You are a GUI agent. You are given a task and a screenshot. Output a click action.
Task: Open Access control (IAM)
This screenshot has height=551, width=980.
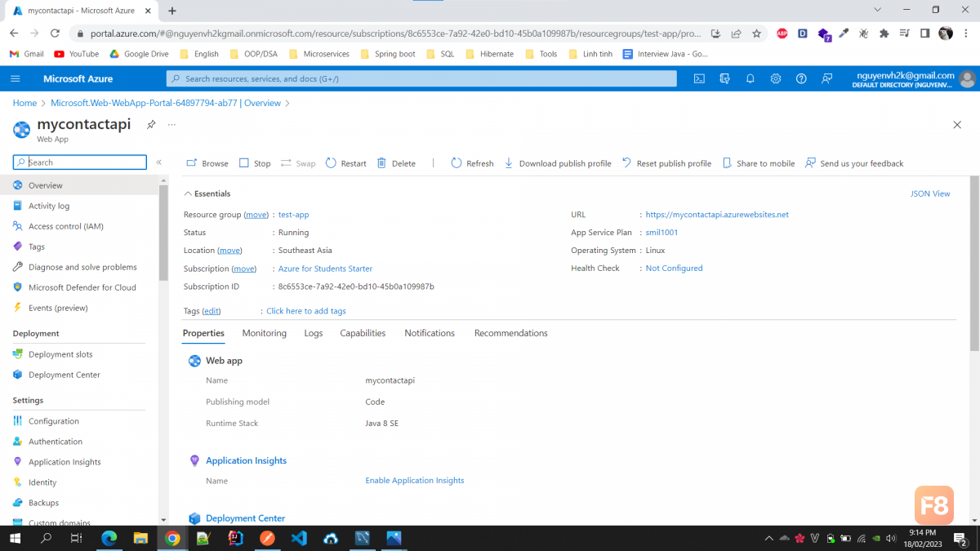78,226
